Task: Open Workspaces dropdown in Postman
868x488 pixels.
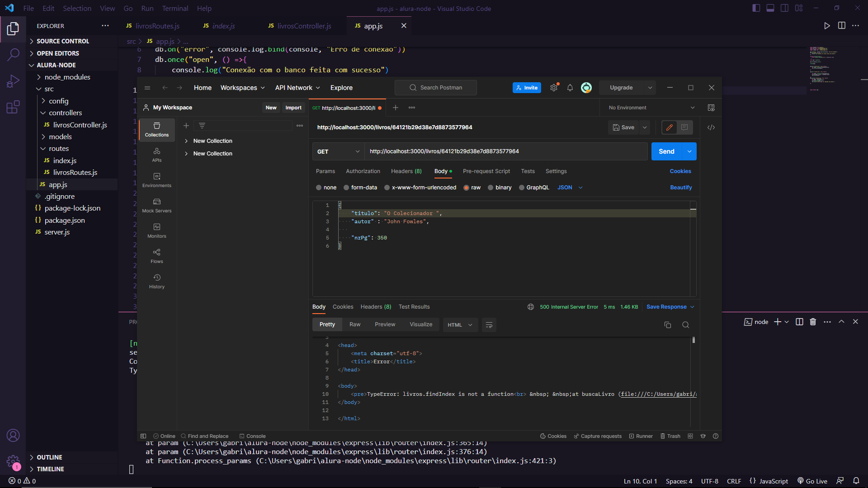Action: coord(242,88)
